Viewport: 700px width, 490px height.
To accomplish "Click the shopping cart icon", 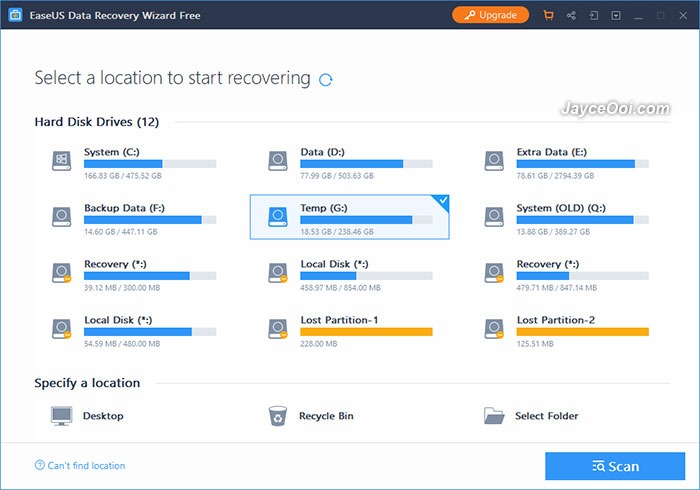I will click(548, 16).
